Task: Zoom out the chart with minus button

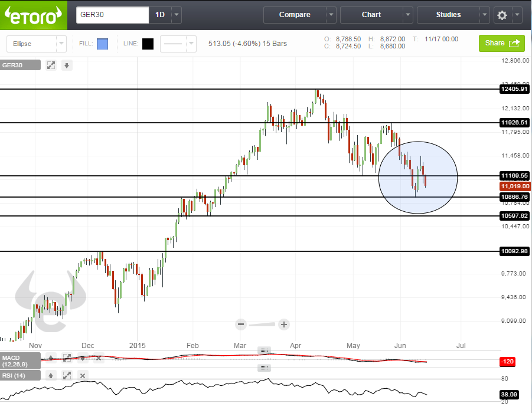Action: [241, 324]
